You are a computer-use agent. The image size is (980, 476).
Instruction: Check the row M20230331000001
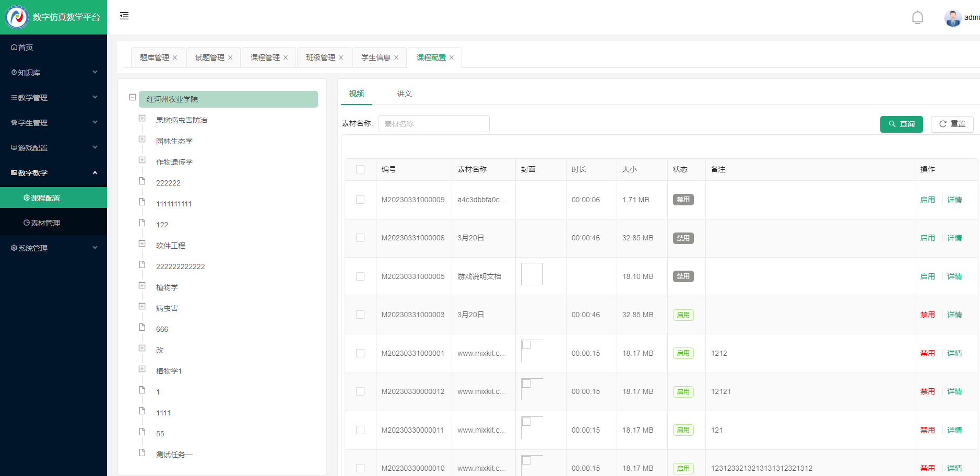click(360, 353)
